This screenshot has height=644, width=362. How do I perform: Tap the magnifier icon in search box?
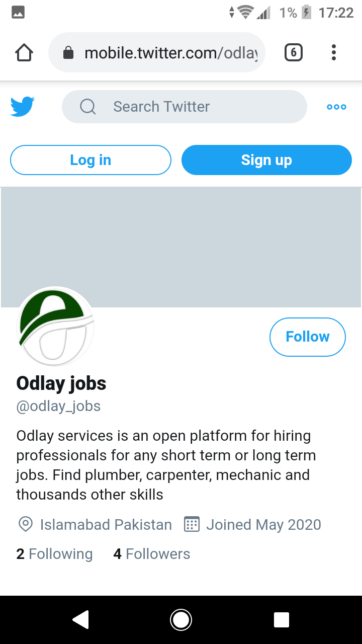coord(88,107)
